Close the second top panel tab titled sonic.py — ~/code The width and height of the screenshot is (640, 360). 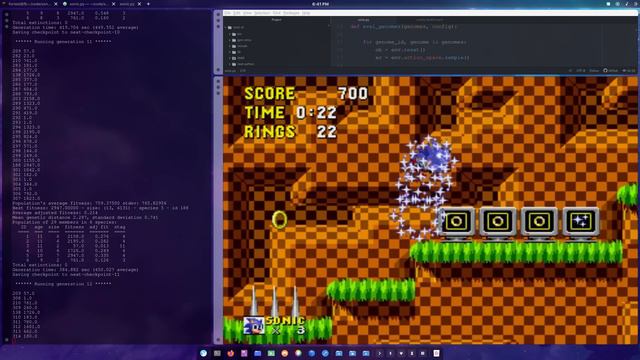coord(113,4)
